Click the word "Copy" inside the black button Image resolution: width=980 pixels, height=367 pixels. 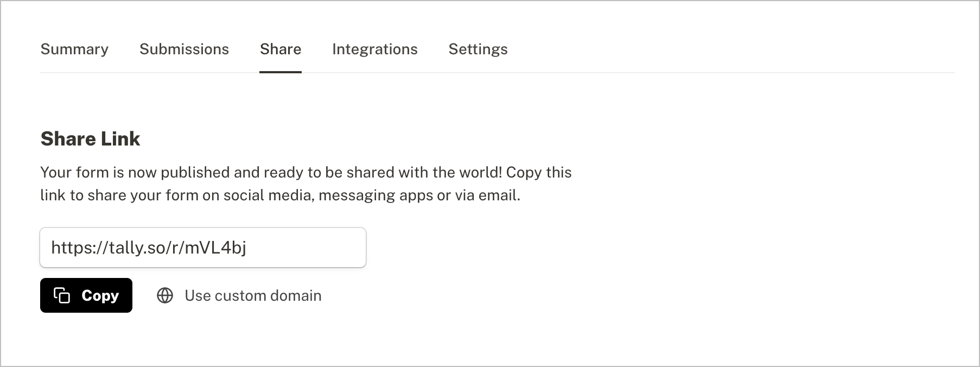[x=100, y=295]
